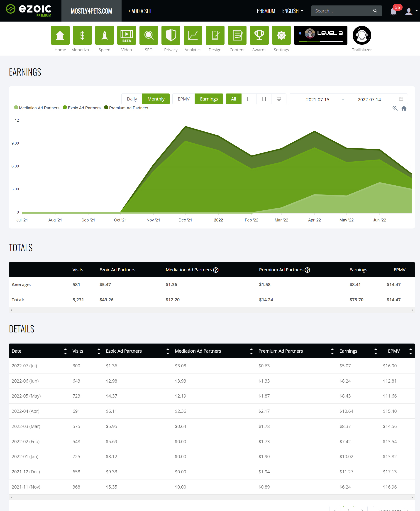The height and width of the screenshot is (511, 420).
Task: Click the chart zoom magnifier icon
Action: [x=395, y=108]
